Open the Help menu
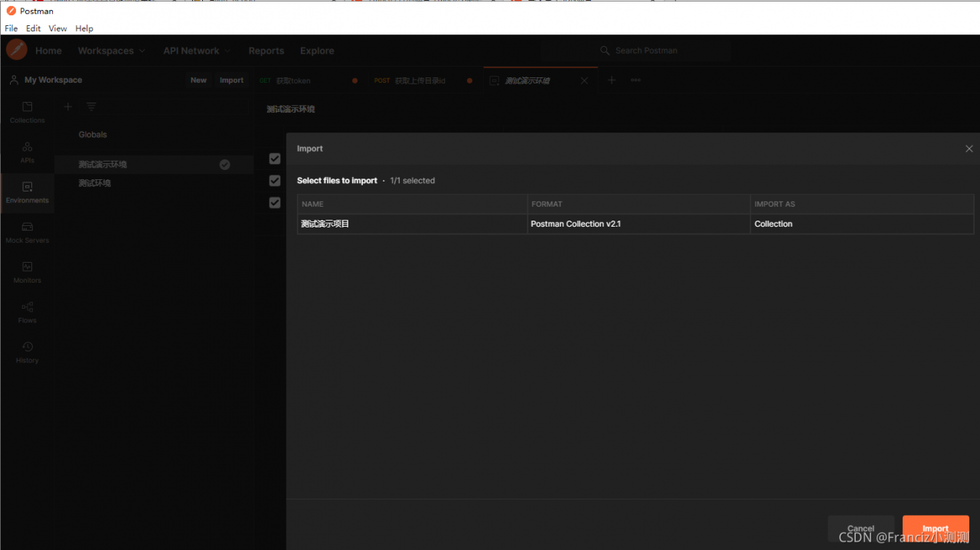980x550 pixels. pos(84,28)
